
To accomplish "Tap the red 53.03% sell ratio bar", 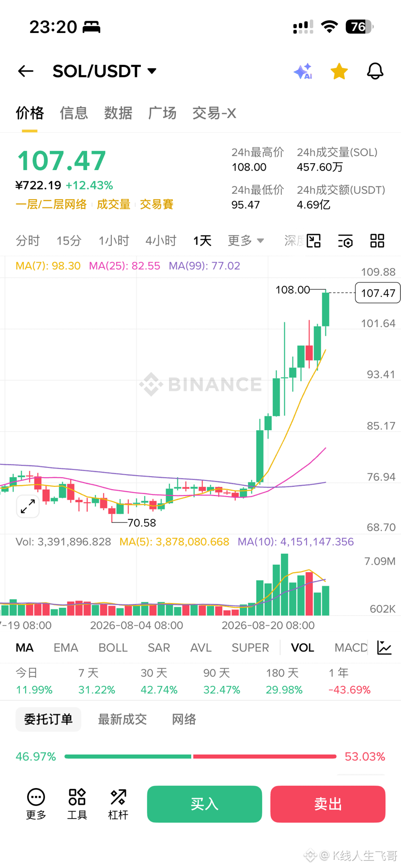I will tap(264, 756).
